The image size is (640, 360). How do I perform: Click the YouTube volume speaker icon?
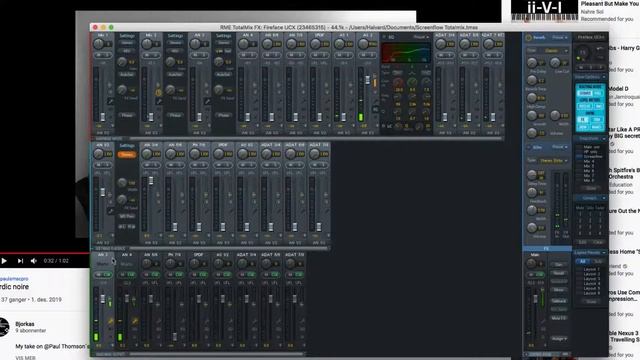click(x=33, y=261)
